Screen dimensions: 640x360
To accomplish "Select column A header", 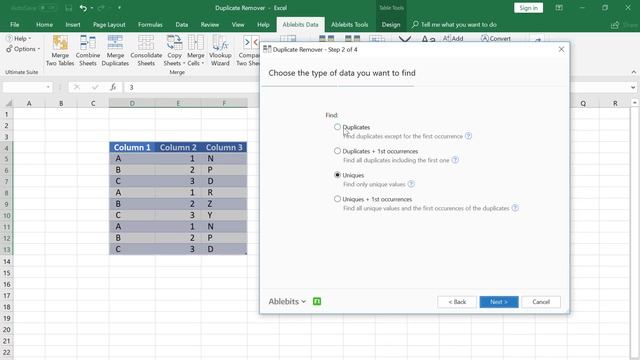I will coord(29,103).
